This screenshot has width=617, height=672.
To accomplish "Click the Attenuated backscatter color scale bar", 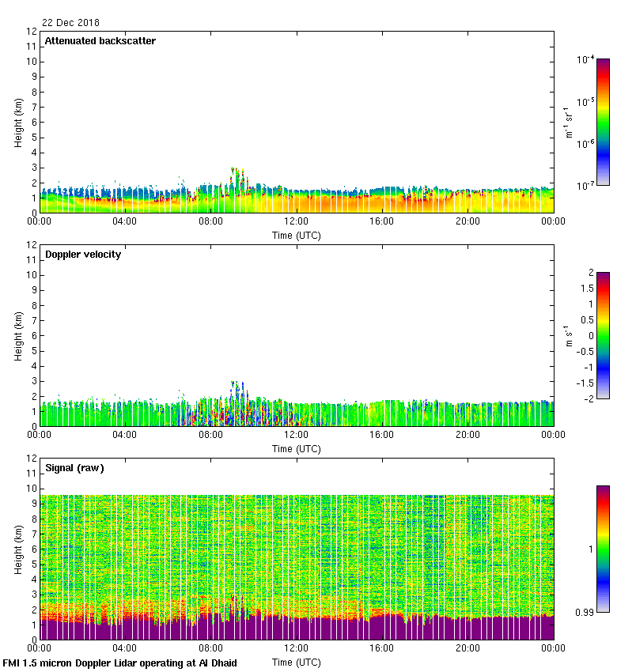I will (x=602, y=122).
